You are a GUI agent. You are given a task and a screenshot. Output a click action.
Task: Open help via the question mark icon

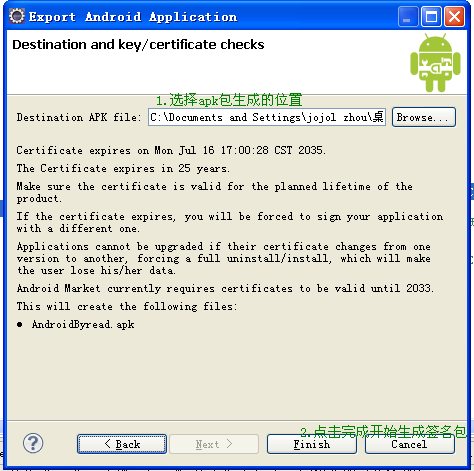click(x=33, y=443)
